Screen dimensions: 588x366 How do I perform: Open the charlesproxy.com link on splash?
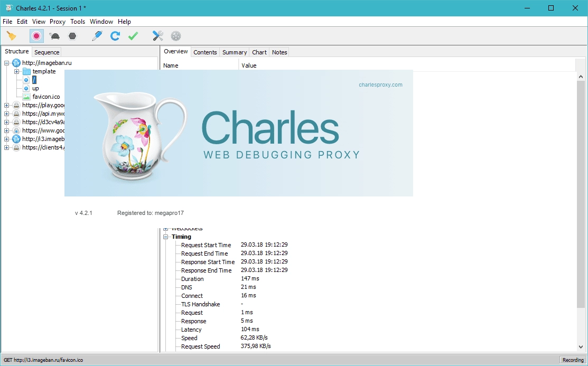coord(380,85)
